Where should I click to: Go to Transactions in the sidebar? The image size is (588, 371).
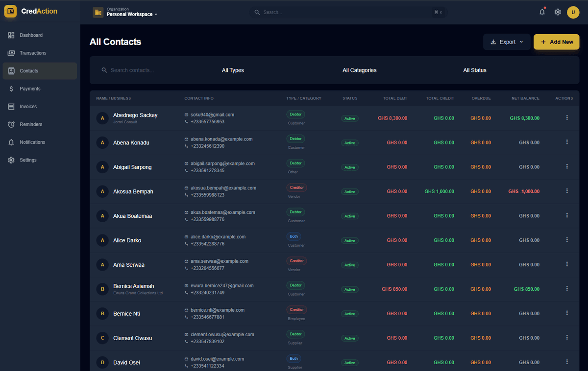click(x=33, y=53)
